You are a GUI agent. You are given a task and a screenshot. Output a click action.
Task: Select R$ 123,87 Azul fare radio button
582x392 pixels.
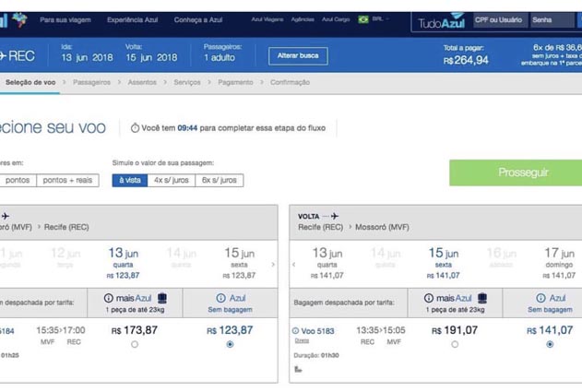coord(231,344)
